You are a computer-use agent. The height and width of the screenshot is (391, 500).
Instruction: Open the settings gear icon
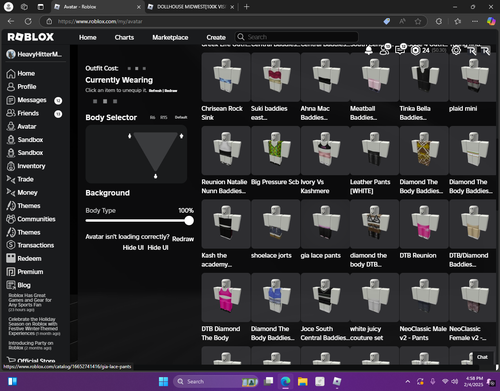tap(456, 50)
